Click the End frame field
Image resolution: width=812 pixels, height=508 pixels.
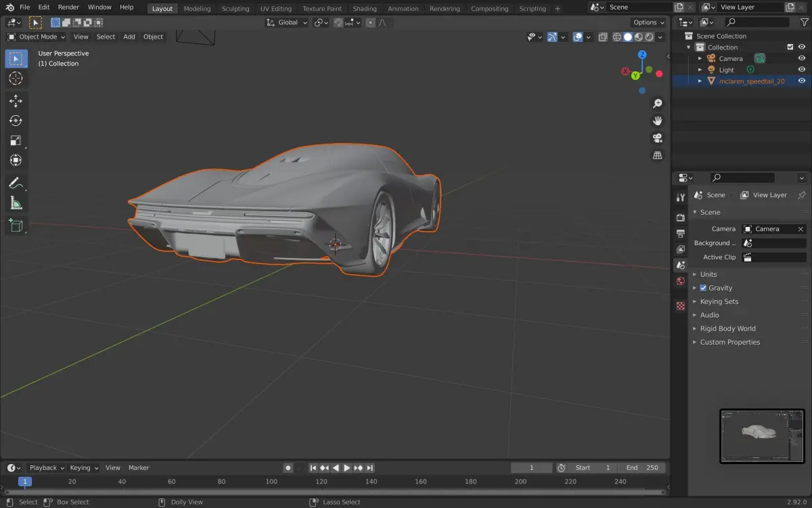click(x=642, y=467)
